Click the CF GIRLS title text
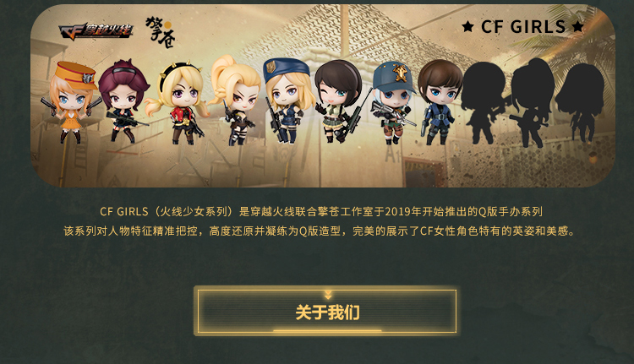Screen dimensions: 634x364 click(523, 27)
